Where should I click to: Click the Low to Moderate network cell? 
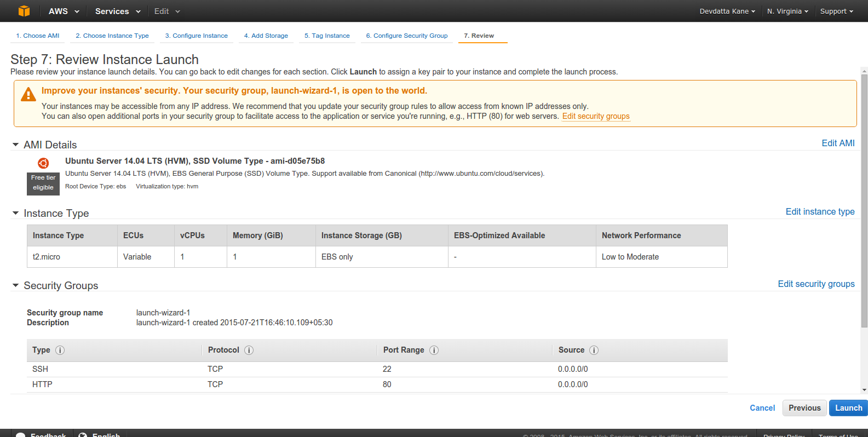pos(662,257)
